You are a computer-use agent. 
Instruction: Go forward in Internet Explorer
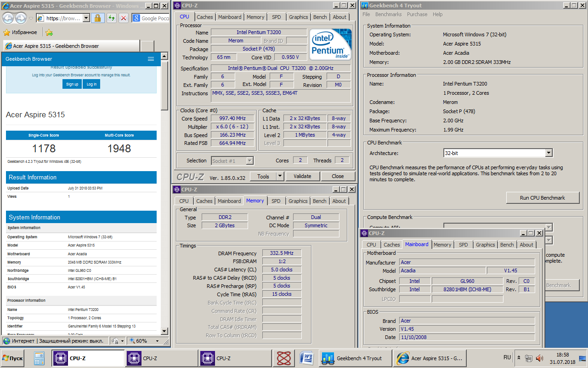point(21,18)
